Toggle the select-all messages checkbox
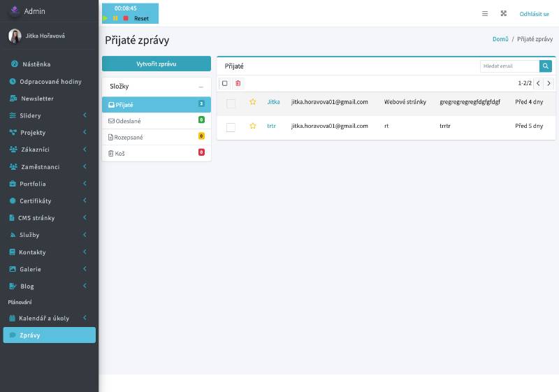 coord(224,83)
